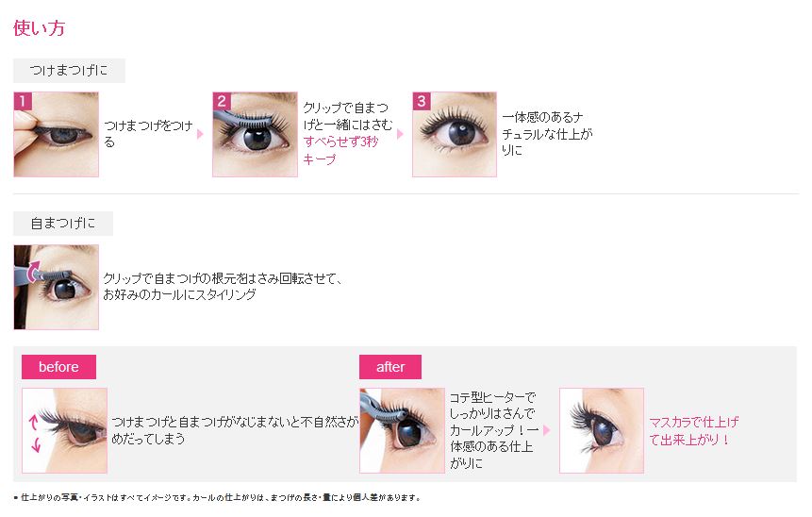Click the pink arrow before the mascara photo
Screen dimensions: 812x517
pyautogui.click(x=546, y=430)
